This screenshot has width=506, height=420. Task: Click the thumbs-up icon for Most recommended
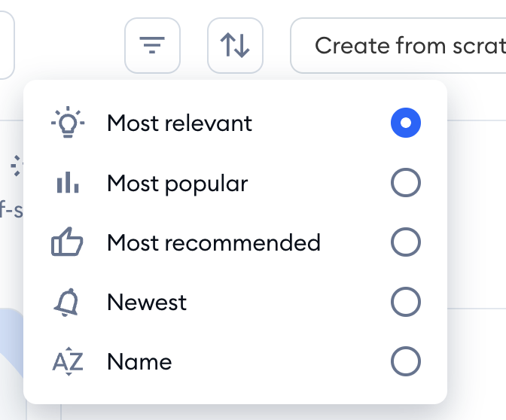[67, 242]
